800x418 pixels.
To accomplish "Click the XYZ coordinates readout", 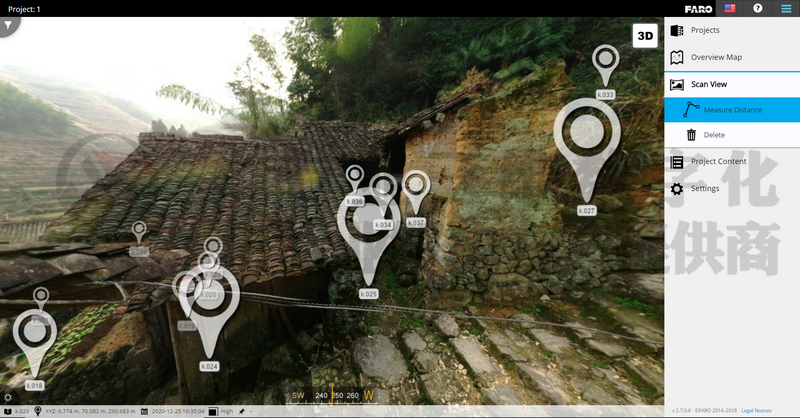I will coord(91,411).
